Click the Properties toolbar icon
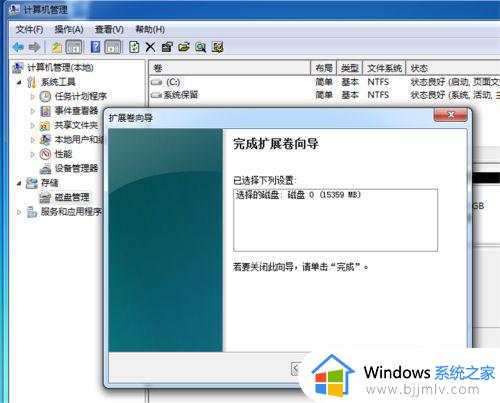 click(167, 47)
